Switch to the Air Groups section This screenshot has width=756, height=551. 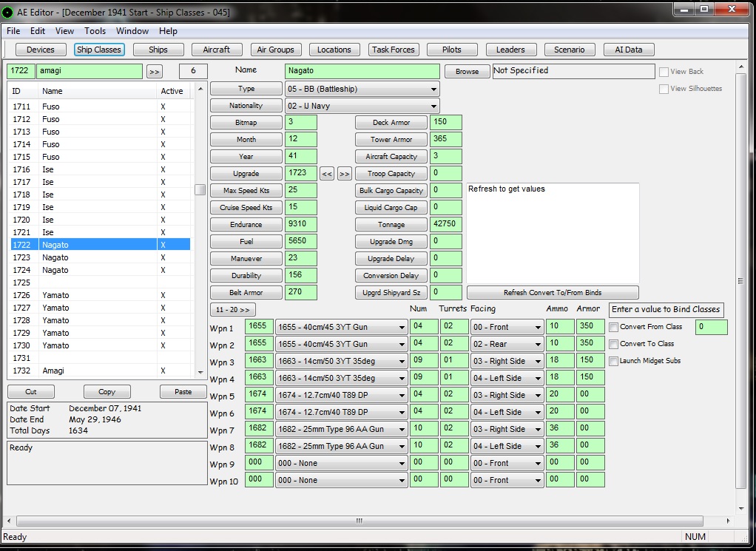click(275, 50)
